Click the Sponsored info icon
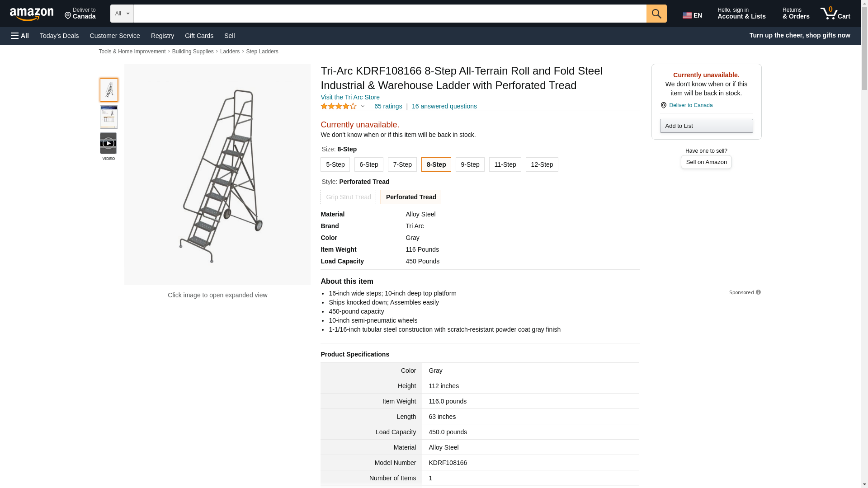The image size is (868, 488). [x=758, y=292]
